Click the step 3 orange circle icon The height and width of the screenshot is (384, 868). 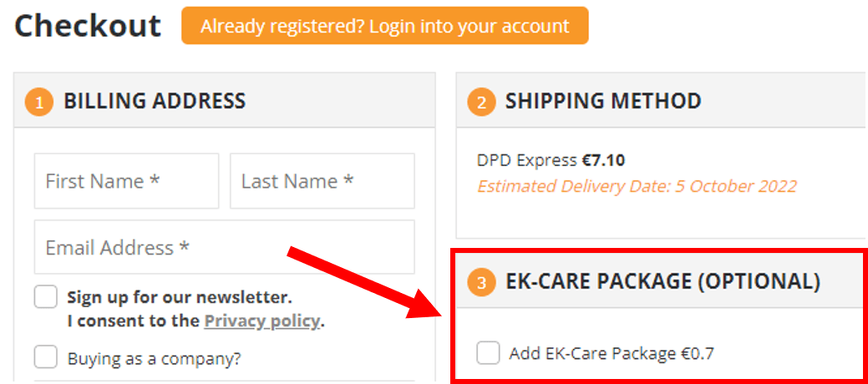click(481, 283)
